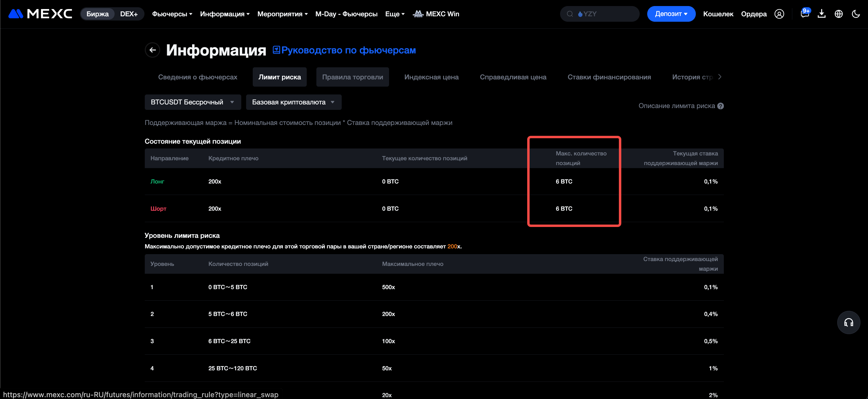The image size is (868, 399).
Task: Click 6 BTC max position in Лонг row
Action: tap(564, 181)
